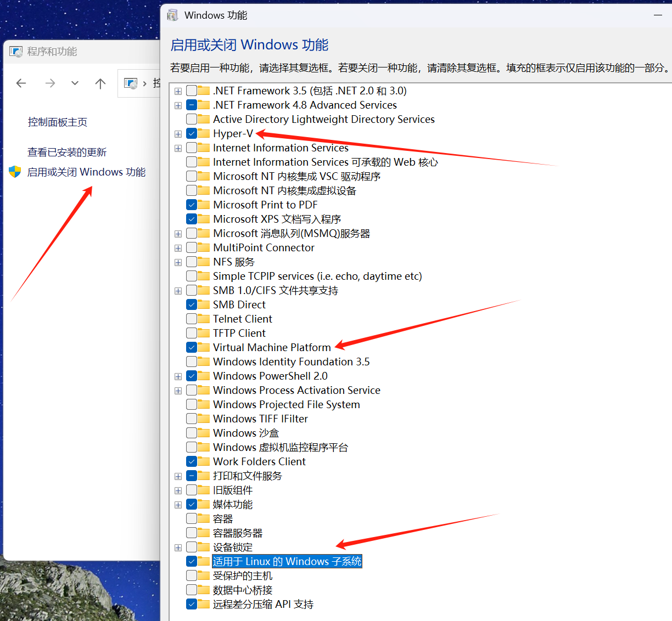This screenshot has height=621, width=672.
Task: Select the MultiPoint Connector label
Action: point(264,247)
